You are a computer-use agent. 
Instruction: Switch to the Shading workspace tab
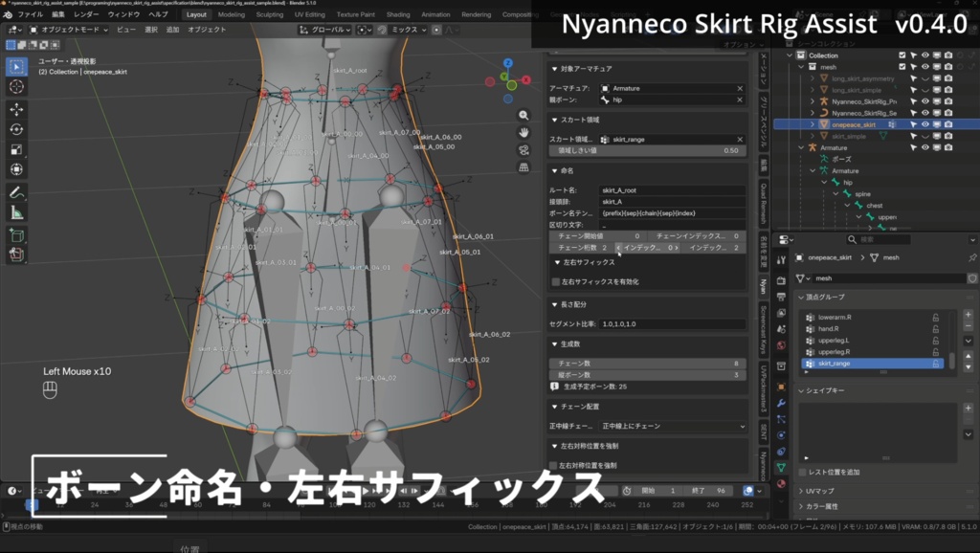coord(398,14)
